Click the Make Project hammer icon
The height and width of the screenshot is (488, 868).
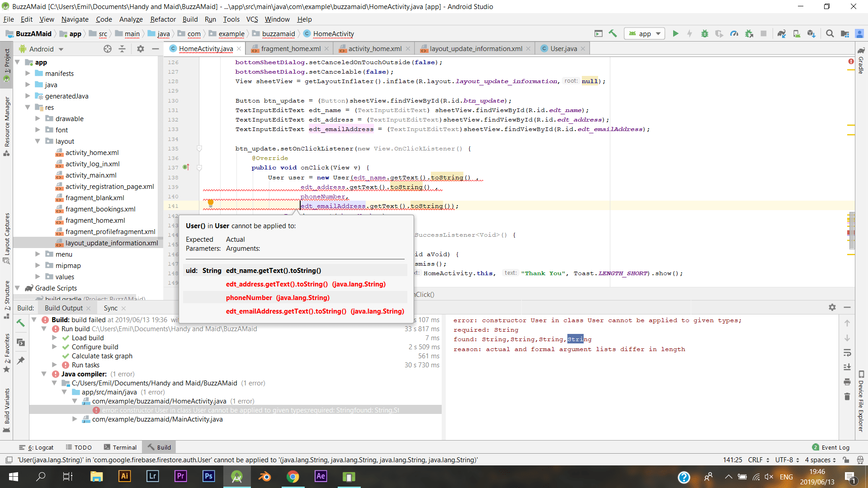coord(613,33)
